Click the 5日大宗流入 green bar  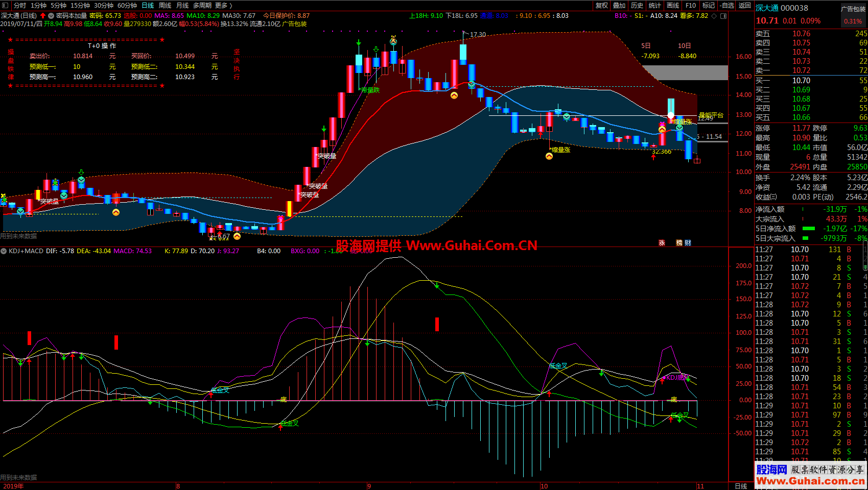pos(806,238)
